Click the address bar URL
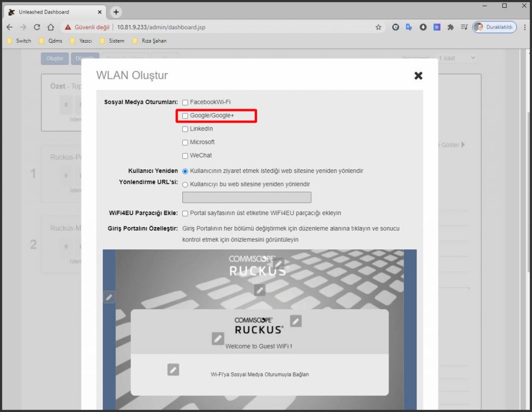The image size is (532, 412). point(161,27)
